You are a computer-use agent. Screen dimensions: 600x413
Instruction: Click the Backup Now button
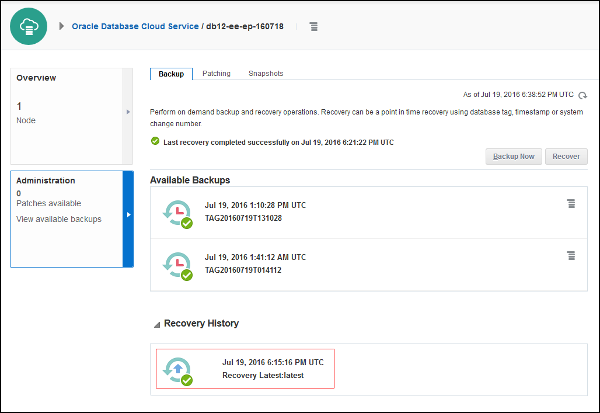[514, 157]
